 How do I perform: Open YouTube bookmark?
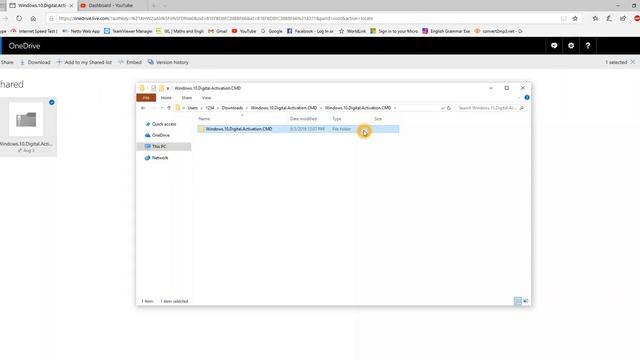coord(244,31)
